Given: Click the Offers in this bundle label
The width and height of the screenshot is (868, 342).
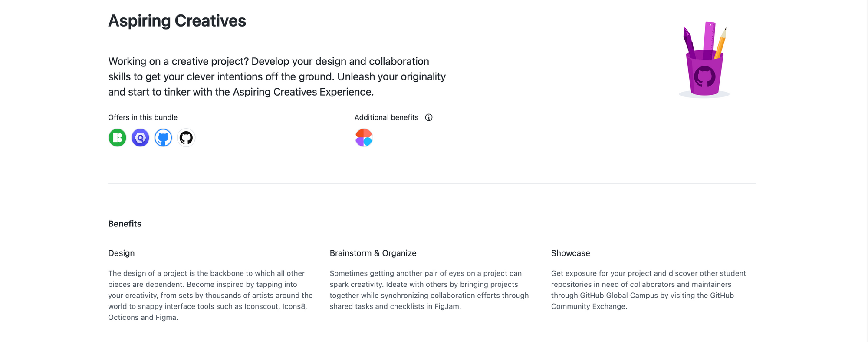Looking at the screenshot, I should pyautogui.click(x=143, y=117).
